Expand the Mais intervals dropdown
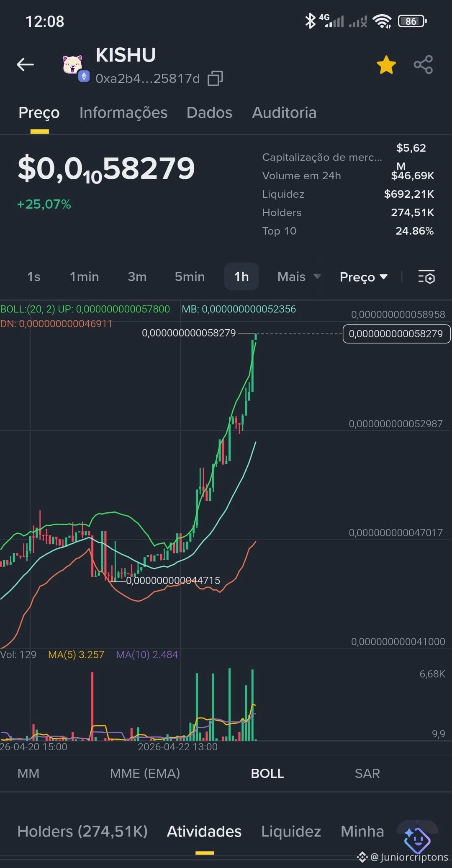Image resolution: width=452 pixels, height=868 pixels. click(x=299, y=277)
